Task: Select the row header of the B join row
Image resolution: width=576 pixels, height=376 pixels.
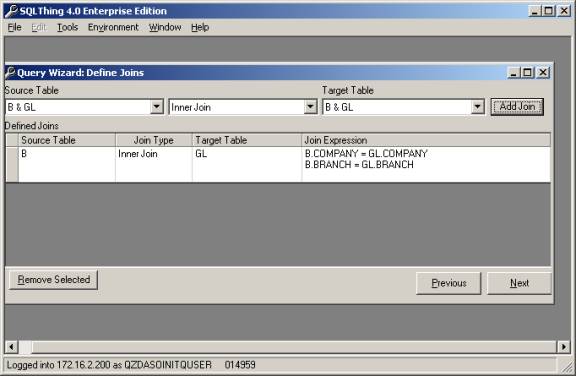Action: point(12,164)
